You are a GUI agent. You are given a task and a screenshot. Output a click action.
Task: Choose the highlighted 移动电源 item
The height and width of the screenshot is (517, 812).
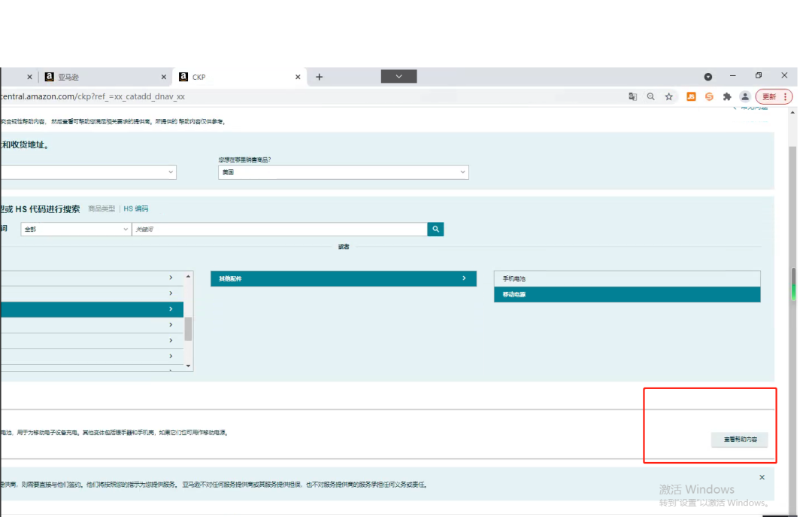627,294
